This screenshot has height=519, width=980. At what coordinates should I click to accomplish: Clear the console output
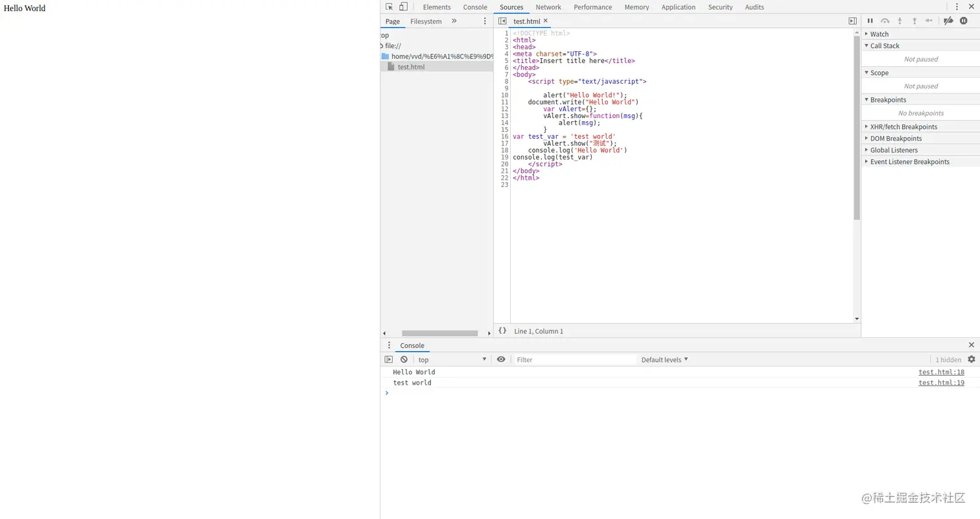click(x=404, y=359)
